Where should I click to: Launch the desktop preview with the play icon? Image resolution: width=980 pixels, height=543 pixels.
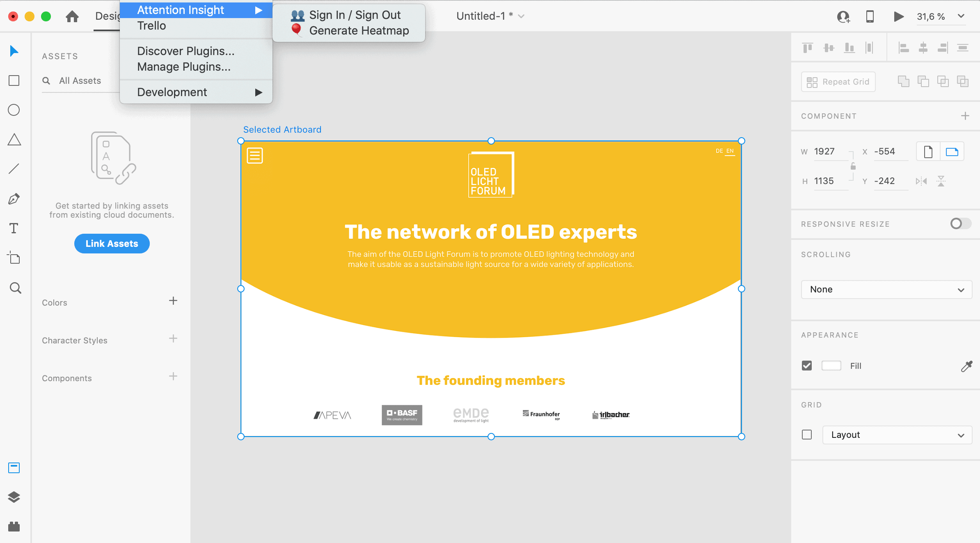[x=899, y=16]
